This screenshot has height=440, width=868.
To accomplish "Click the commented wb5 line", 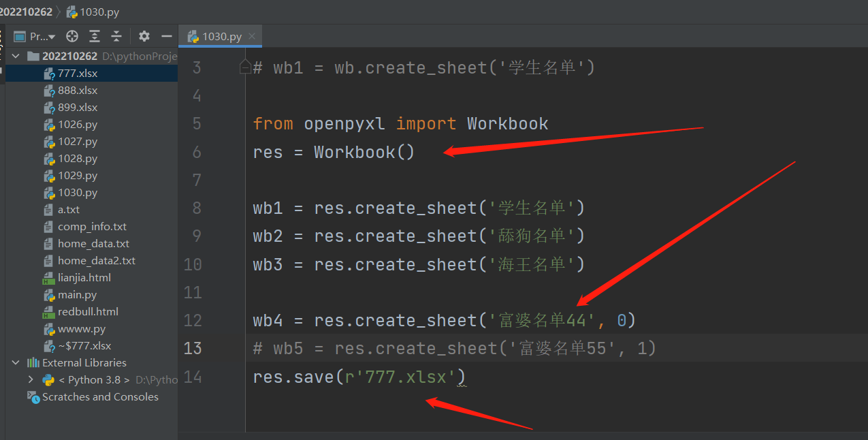I will (454, 349).
